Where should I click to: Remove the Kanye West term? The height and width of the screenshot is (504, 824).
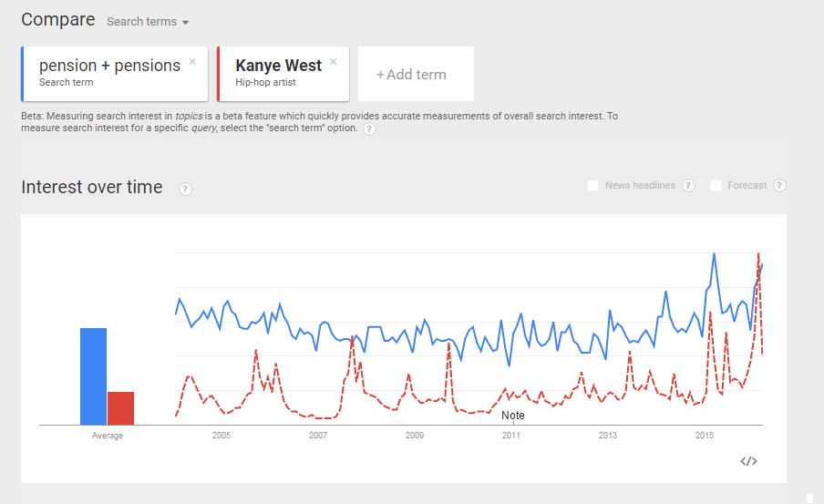pyautogui.click(x=334, y=61)
